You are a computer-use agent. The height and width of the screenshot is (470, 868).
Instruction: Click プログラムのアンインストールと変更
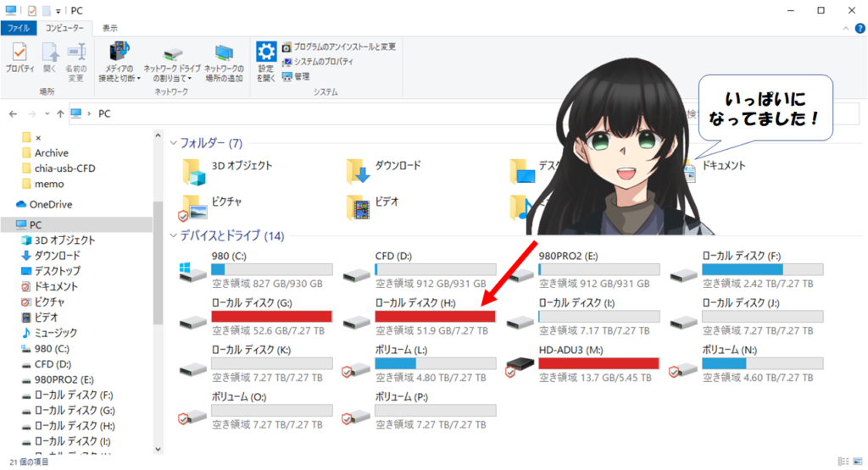[x=339, y=47]
